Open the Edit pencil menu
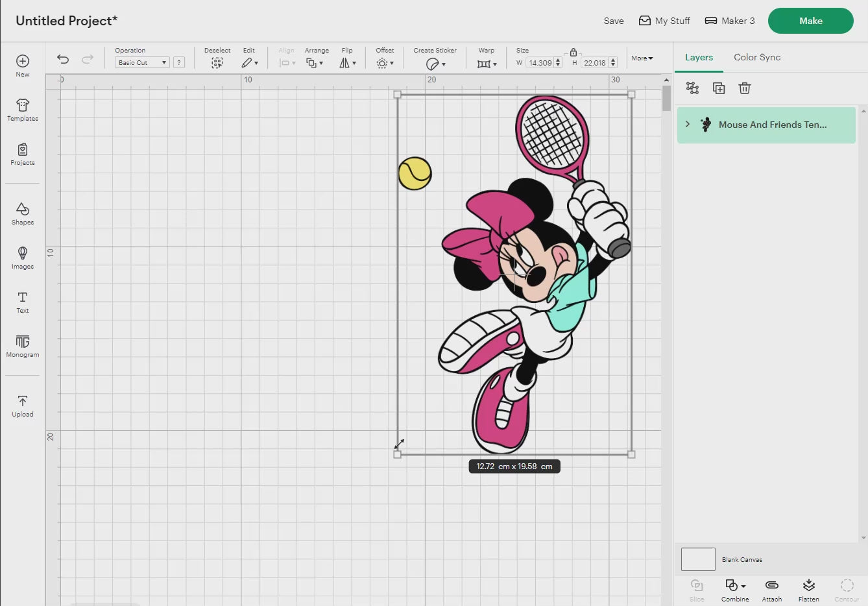Screen dimensions: 868x606 click(x=250, y=63)
